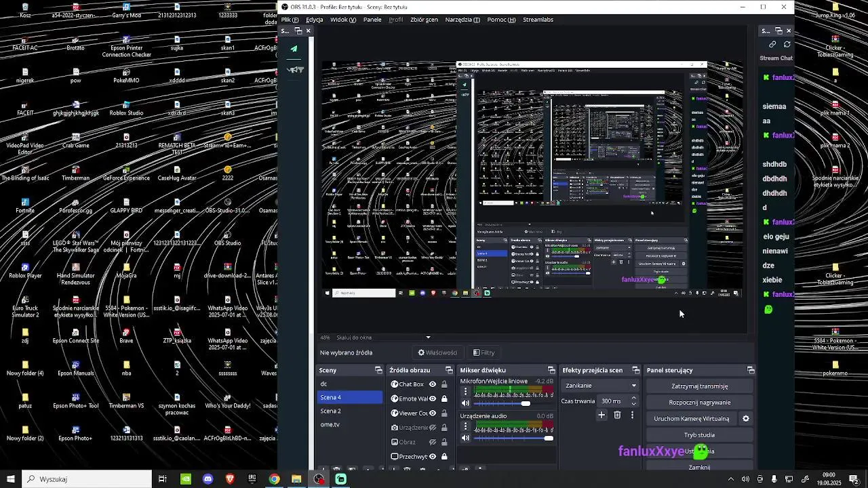This screenshot has width=868, height=488.
Task: Open source Właściwości
Action: 437,352
